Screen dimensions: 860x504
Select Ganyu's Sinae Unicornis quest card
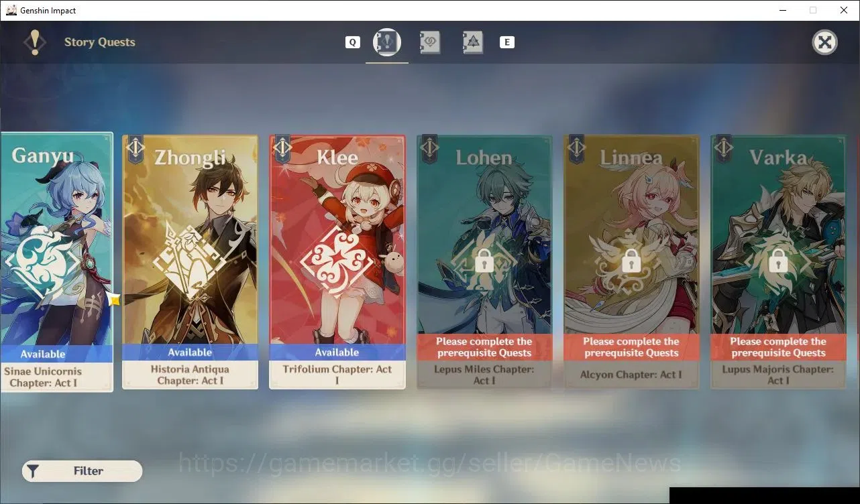tap(56, 261)
